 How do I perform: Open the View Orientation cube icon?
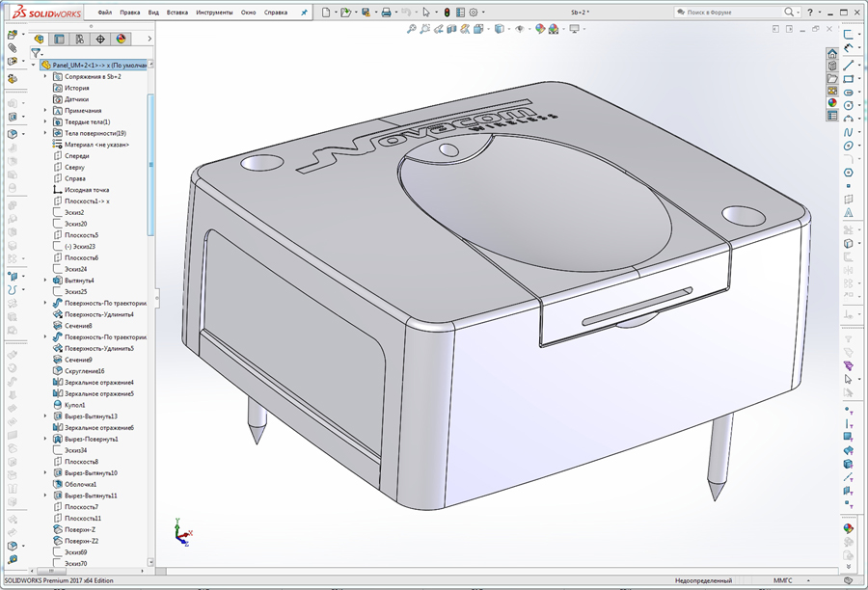pyautogui.click(x=477, y=30)
